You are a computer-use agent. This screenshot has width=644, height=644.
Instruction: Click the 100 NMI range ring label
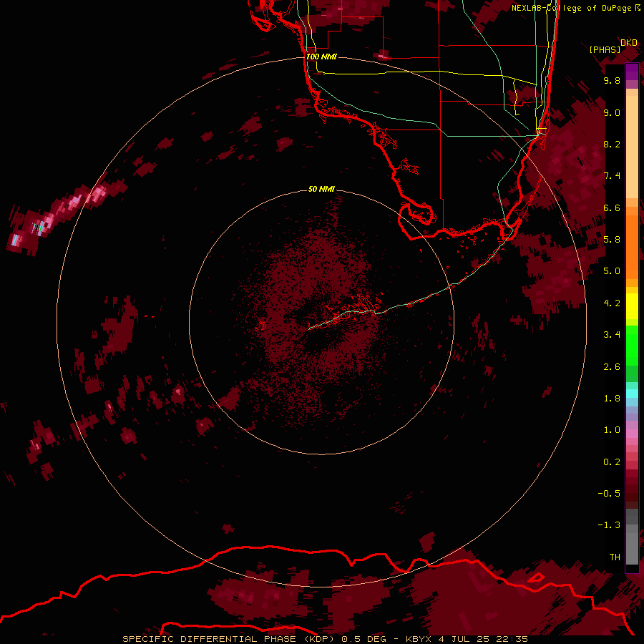(x=321, y=57)
